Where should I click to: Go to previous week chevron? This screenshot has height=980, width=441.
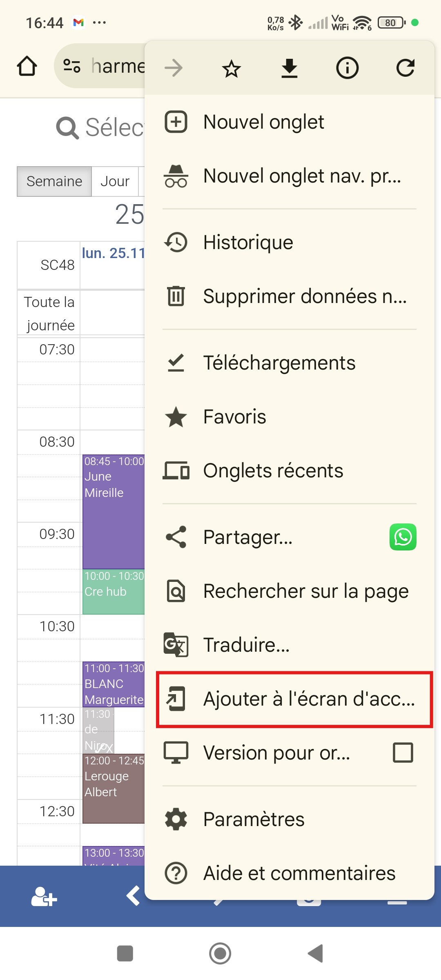(134, 896)
